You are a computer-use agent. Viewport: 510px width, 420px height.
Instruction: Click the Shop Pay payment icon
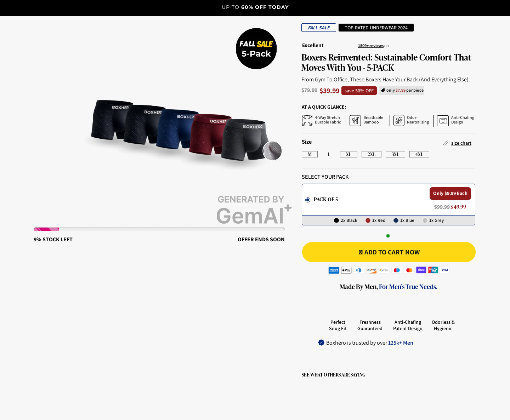click(421, 270)
